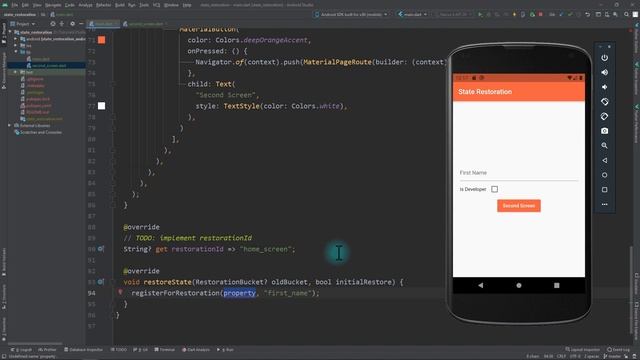Image resolution: width=640 pixels, height=360 pixels.
Task: Collapse the test folder in project tree
Action: (16, 72)
